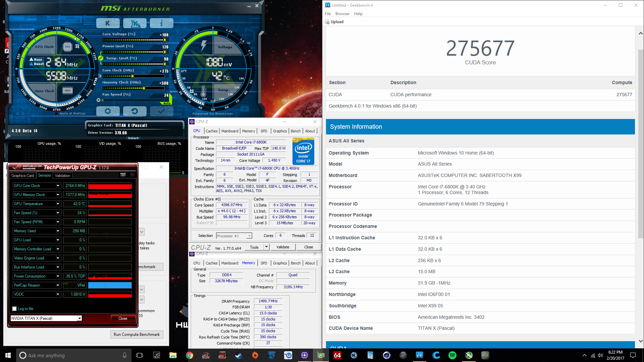The width and height of the screenshot is (644, 362).
Task: Click the Geekbench scrollbar down arrow
Action: pyautogui.click(x=641, y=341)
